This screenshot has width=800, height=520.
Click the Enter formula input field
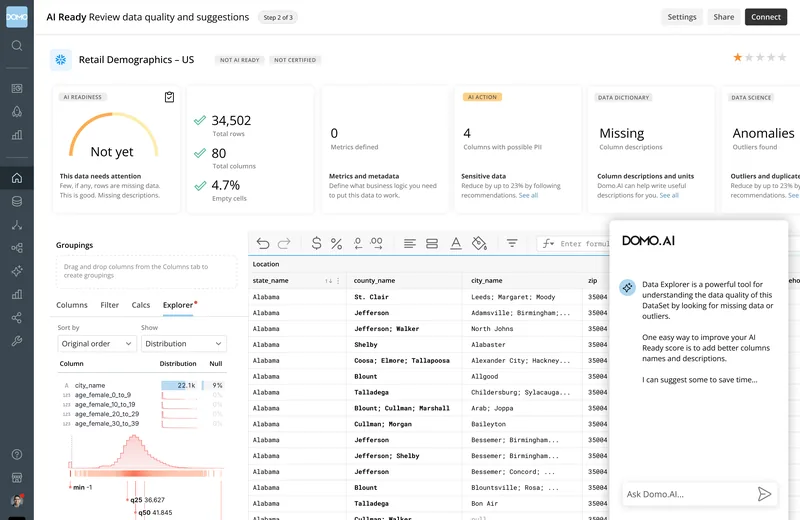[585, 244]
